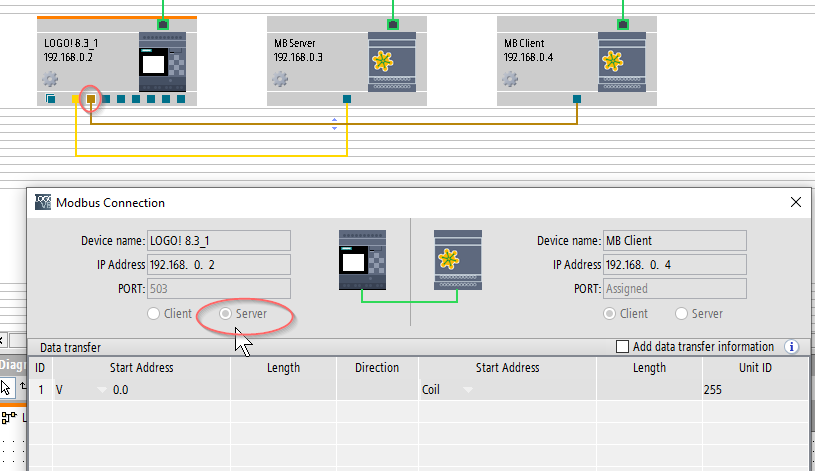
Task: Select the Ethernet port atop MB Server
Action: pos(393,24)
